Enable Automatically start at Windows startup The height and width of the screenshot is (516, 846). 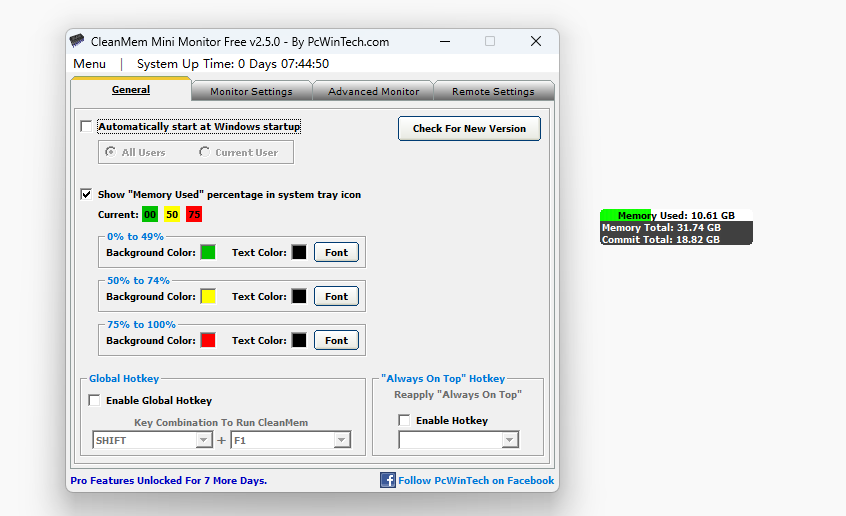click(86, 127)
